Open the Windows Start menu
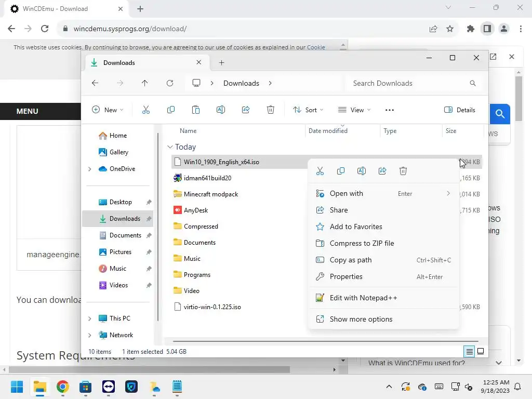Viewport: 532px width, 399px height. coord(17,387)
